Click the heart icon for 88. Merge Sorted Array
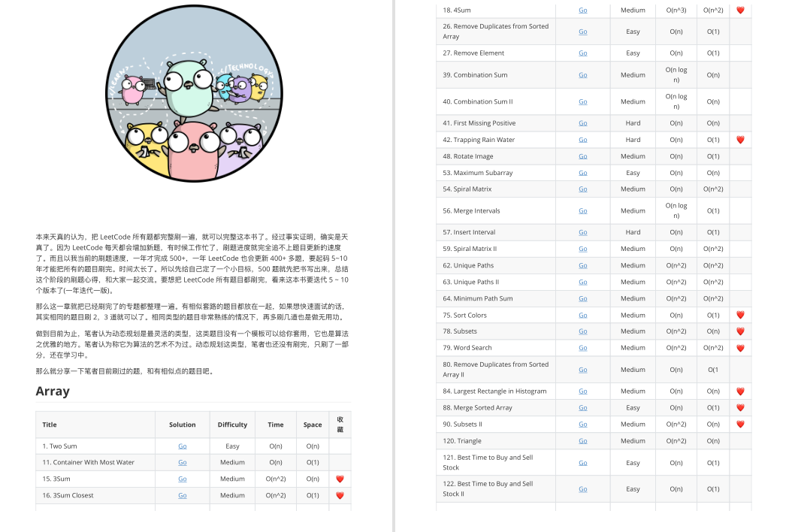The height and width of the screenshot is (532, 789). tap(740, 408)
